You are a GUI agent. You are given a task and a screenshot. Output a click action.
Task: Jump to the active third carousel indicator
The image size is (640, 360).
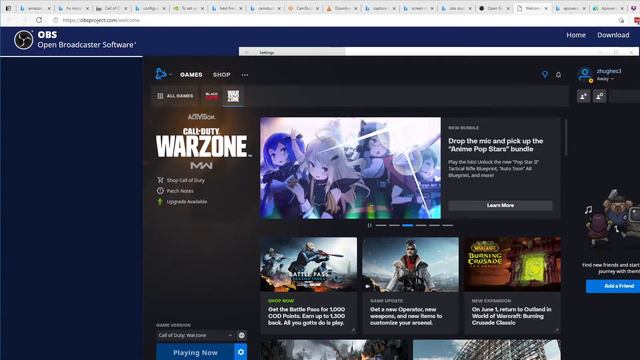[407, 225]
